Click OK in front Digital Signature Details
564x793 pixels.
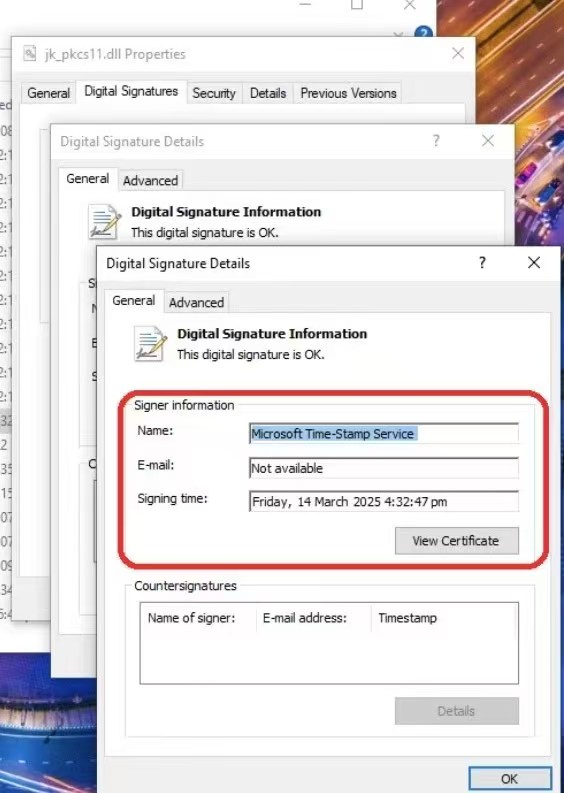click(x=509, y=779)
